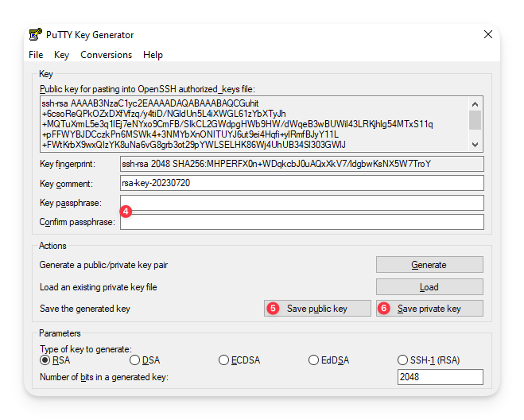
Task: Click the 'Key passphrase:' label
Action: click(71, 203)
